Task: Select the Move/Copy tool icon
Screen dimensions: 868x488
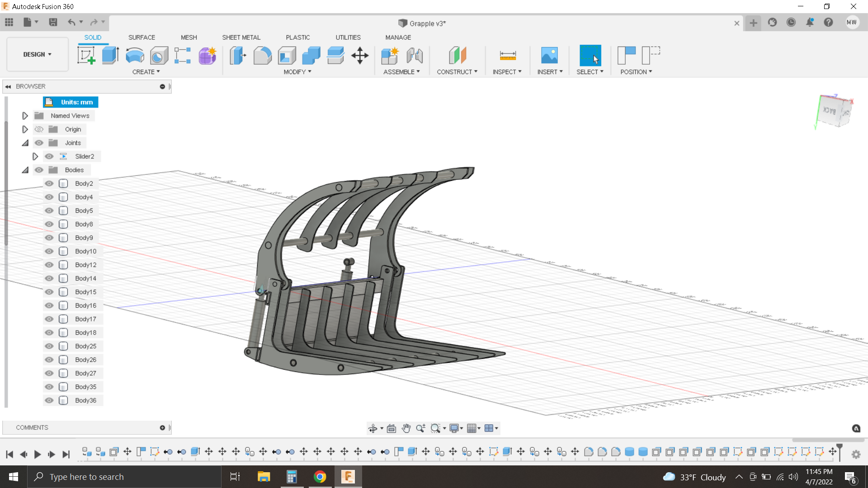Action: [360, 56]
